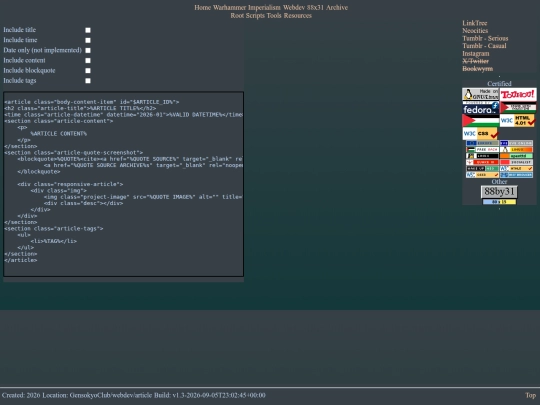The height and width of the screenshot is (405, 540).
Task: Click the 'Created: 2026' footer text
Action: tap(21, 395)
